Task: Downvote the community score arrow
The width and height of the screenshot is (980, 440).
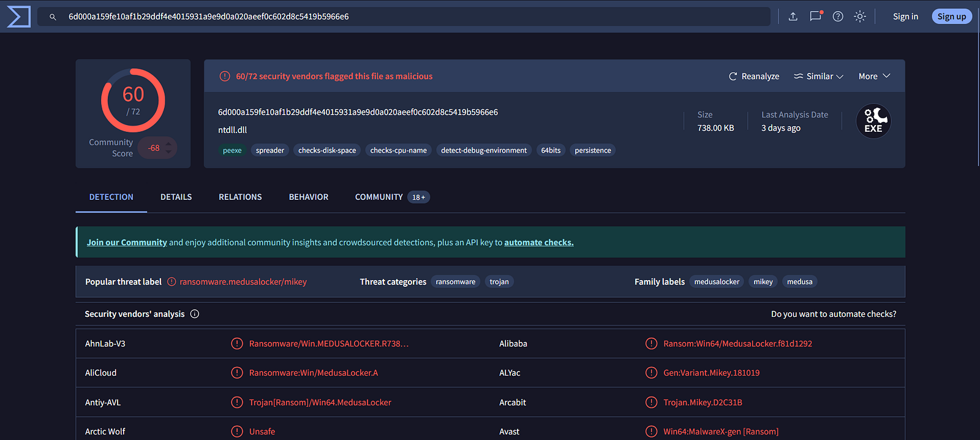Action: click(x=168, y=152)
